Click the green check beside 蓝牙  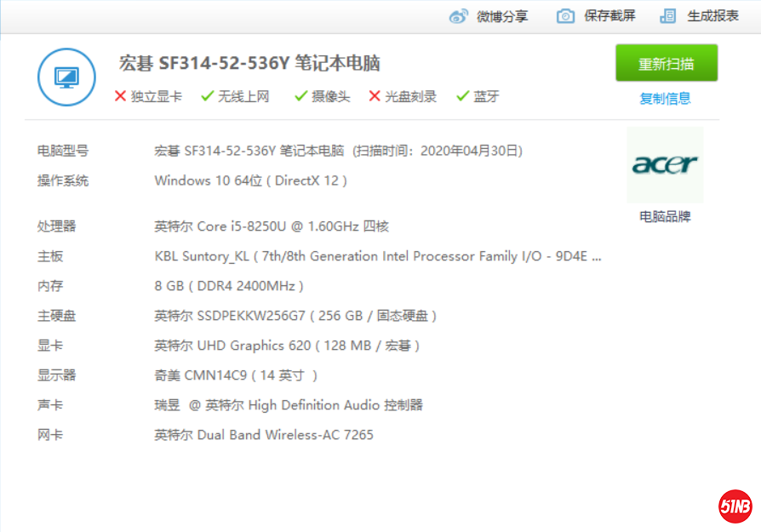pyautogui.click(x=463, y=96)
